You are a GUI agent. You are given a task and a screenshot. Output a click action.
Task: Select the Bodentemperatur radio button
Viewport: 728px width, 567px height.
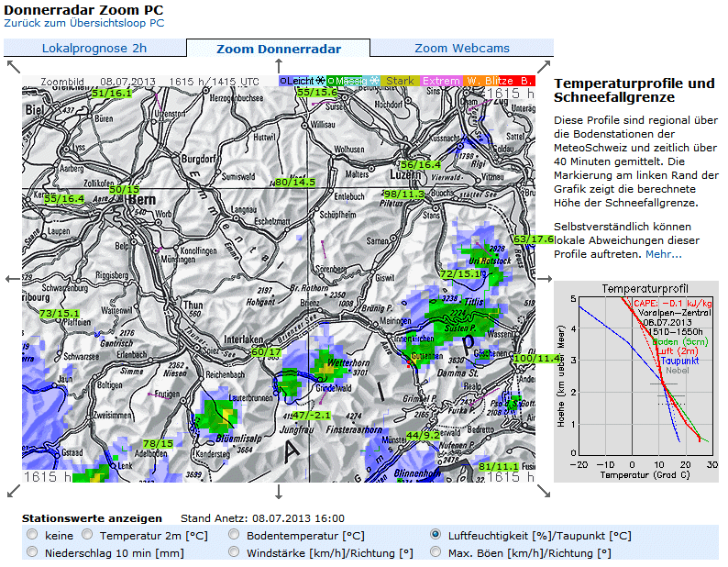click(x=234, y=535)
